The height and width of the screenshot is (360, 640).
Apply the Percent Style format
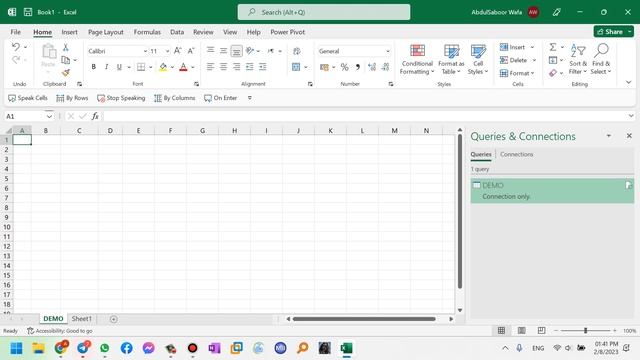click(x=344, y=67)
